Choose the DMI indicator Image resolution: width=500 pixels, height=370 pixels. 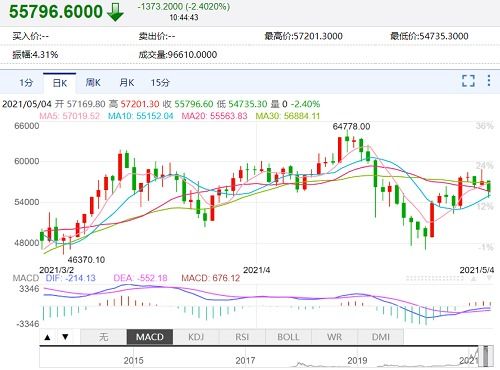pos(381,337)
